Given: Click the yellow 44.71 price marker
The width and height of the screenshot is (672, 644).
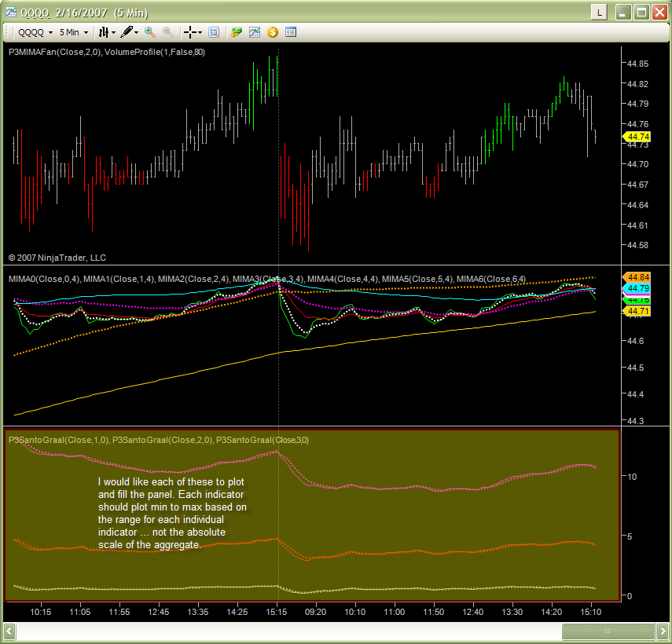Looking at the screenshot, I should 637,311.
